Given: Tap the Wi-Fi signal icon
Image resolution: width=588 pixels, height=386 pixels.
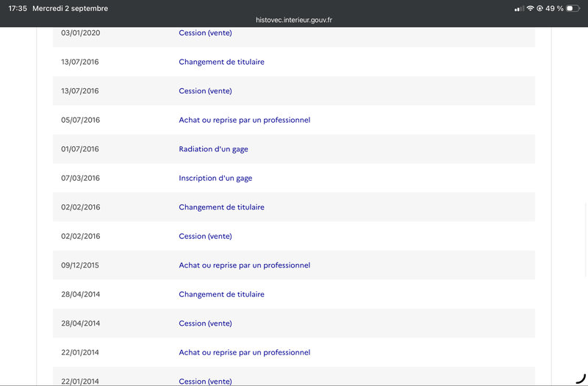Looking at the screenshot, I should pyautogui.click(x=530, y=8).
